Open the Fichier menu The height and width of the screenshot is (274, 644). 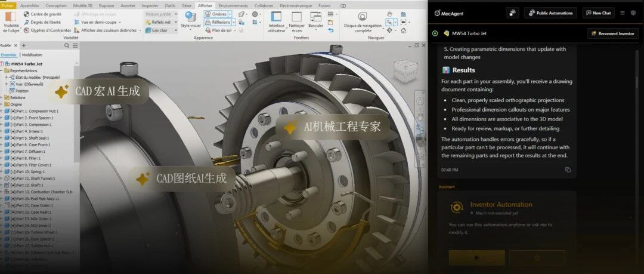(x=8, y=6)
